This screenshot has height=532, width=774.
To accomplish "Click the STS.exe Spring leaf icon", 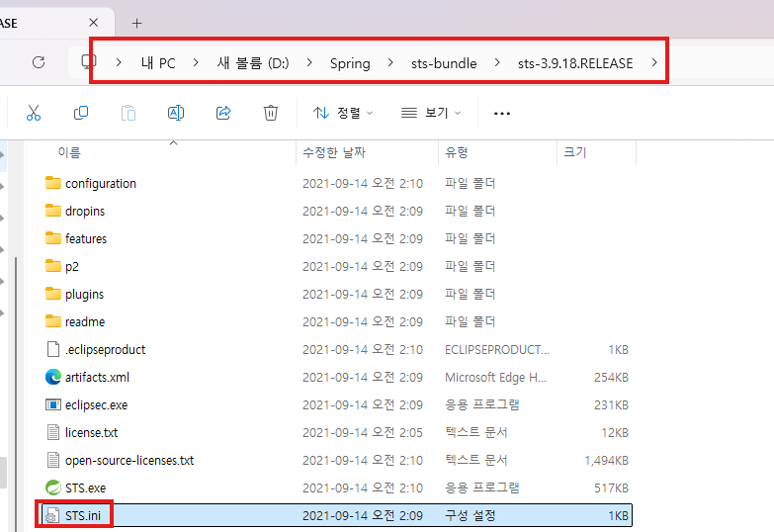I will tap(52, 488).
